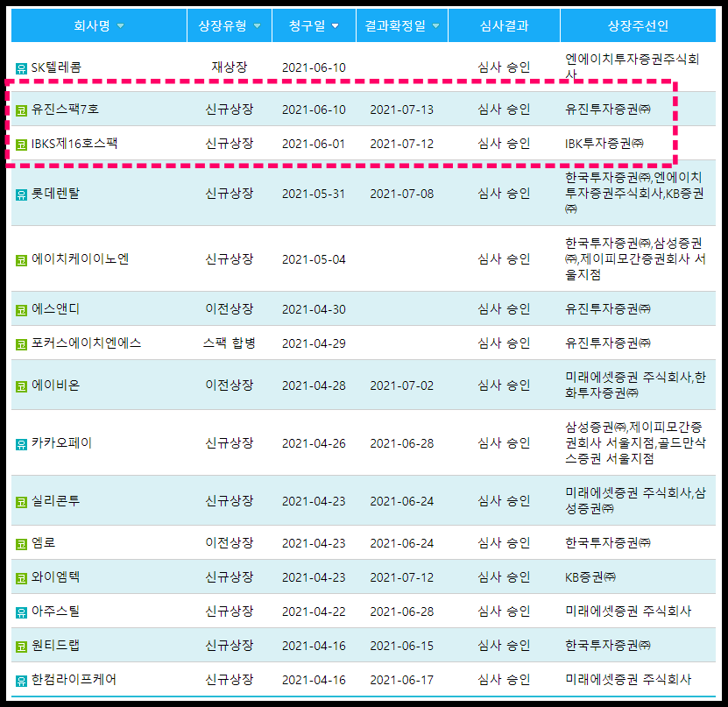
Task: Select the 2021-06-15 result date
Action: tap(401, 647)
